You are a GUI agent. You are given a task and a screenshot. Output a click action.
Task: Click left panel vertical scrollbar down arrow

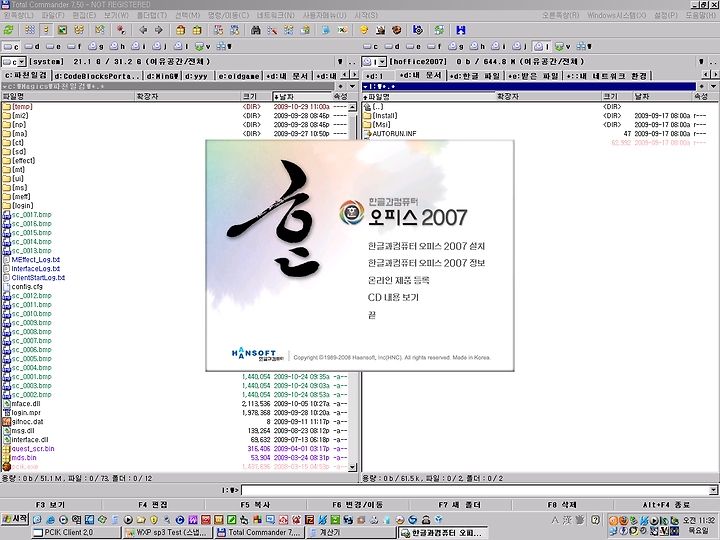[353, 467]
